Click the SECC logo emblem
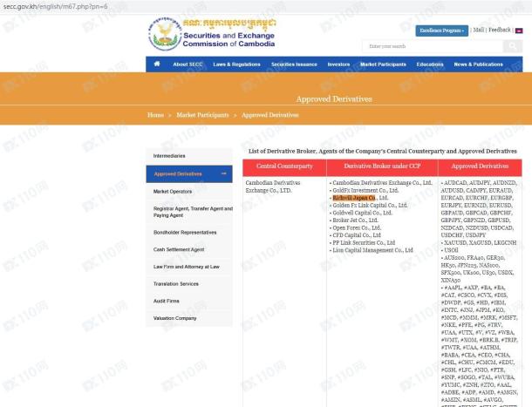Screen dimensions: 532x407 (x=165, y=34)
